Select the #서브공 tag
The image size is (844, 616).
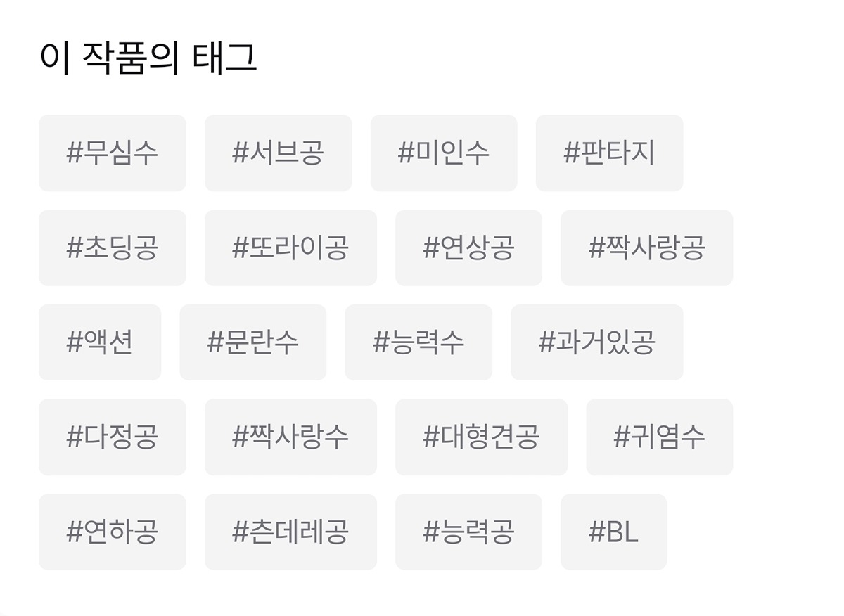(278, 153)
